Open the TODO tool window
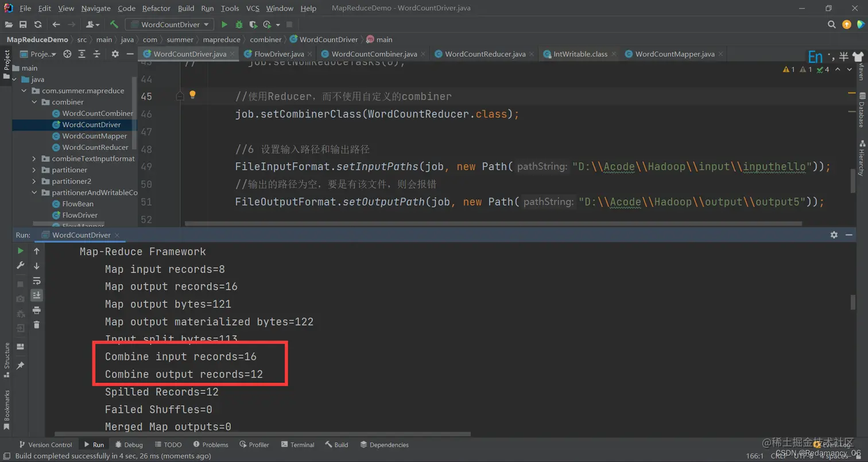This screenshot has width=868, height=462. click(x=168, y=445)
